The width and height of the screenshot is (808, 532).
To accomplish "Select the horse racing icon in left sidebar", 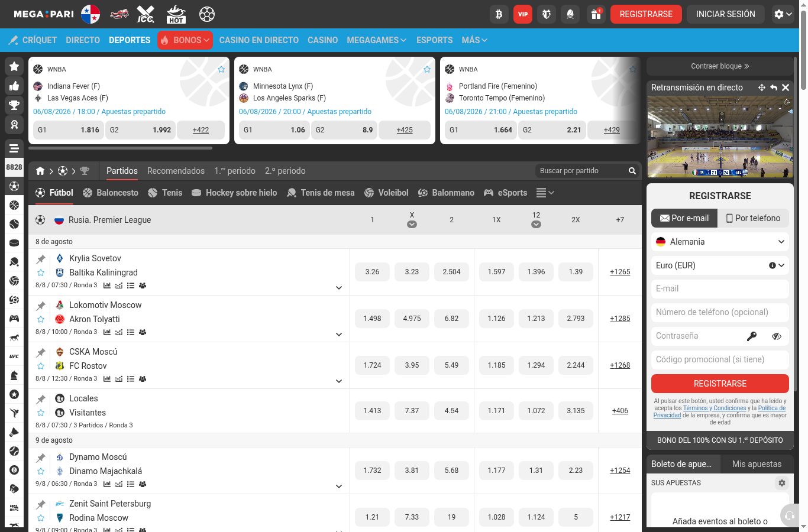I will point(14,338).
